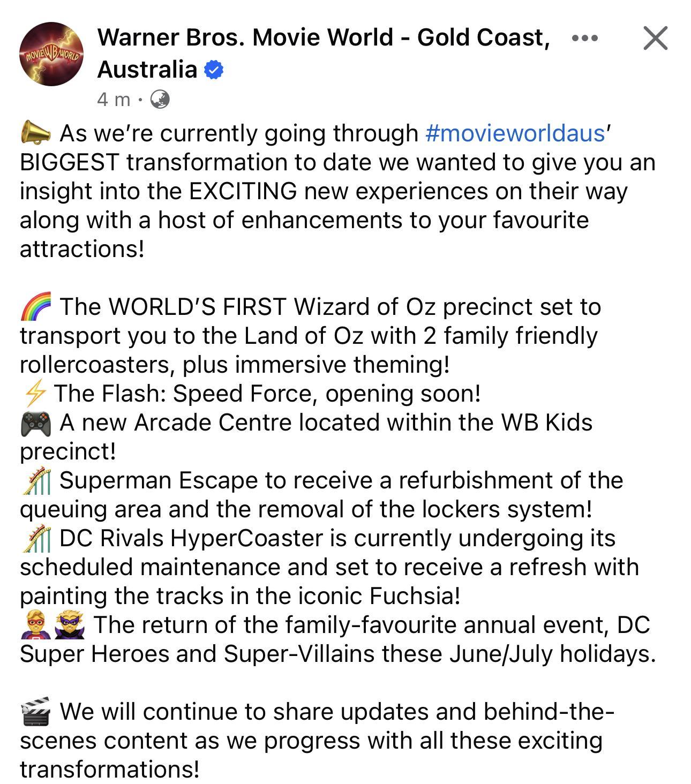
Task: Click the megaphone emoji
Action: (x=35, y=133)
